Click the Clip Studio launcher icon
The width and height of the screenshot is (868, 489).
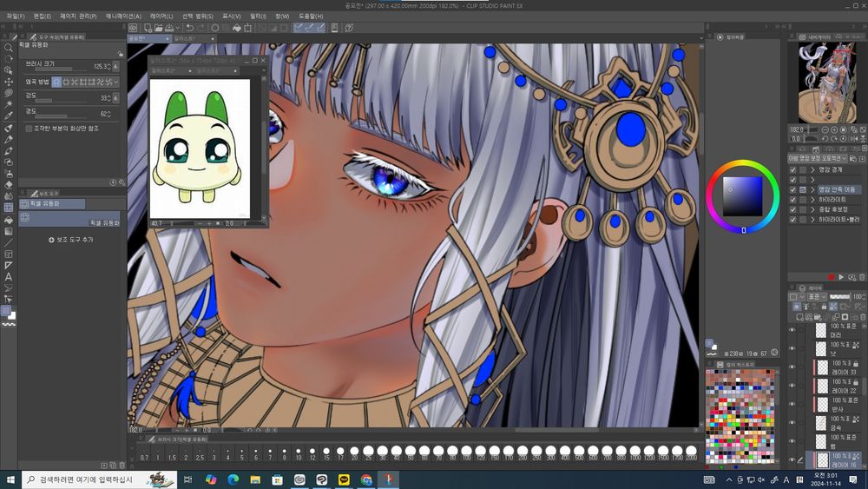point(134,28)
